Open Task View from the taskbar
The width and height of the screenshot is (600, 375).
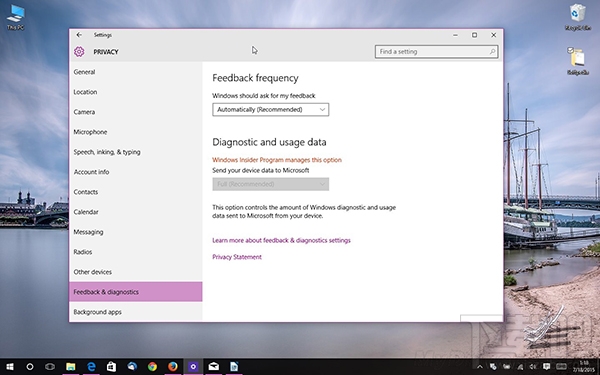50,367
